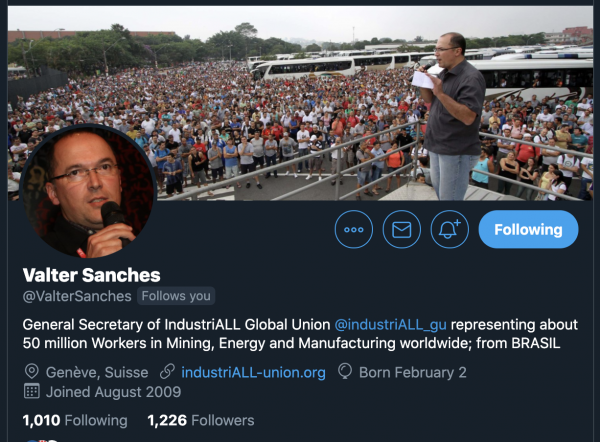The image size is (600, 442).
Task: Click the Genève, Suisse location text
Action: coord(97,372)
